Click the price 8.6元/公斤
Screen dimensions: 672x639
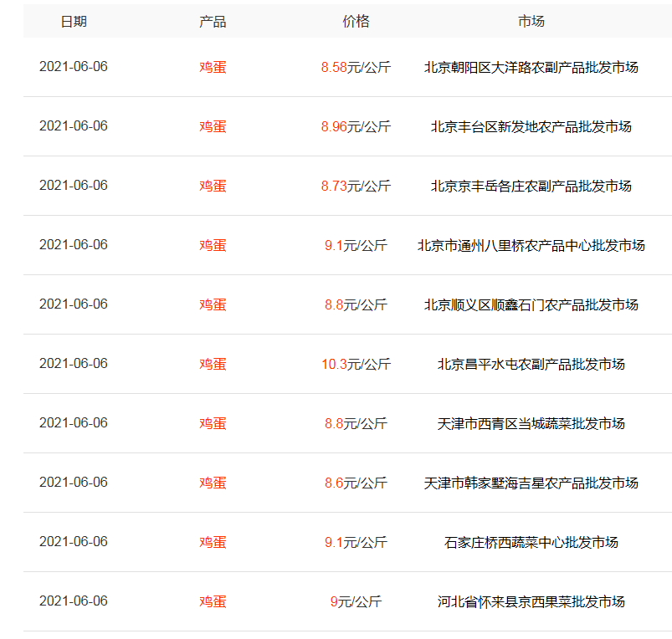tap(356, 483)
